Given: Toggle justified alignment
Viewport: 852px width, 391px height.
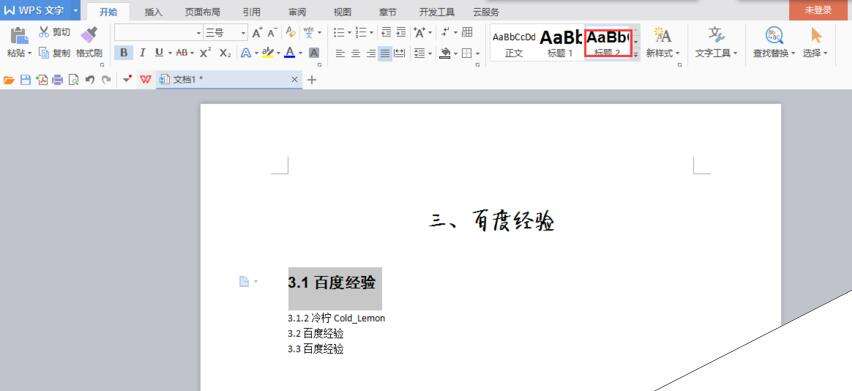Looking at the screenshot, I should [x=385, y=53].
